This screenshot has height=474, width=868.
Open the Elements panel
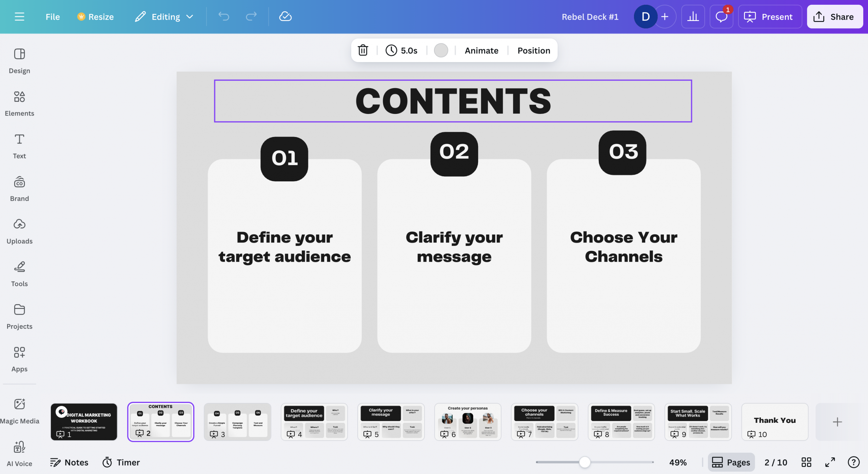pos(19,103)
